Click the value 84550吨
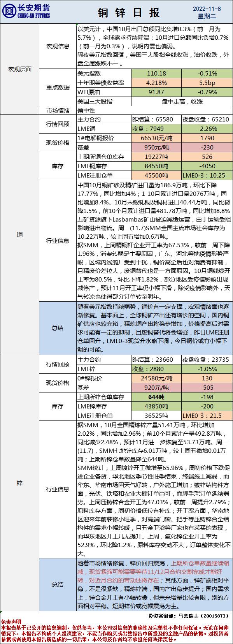Screen dimensions: 233x644 (x=156, y=166)
